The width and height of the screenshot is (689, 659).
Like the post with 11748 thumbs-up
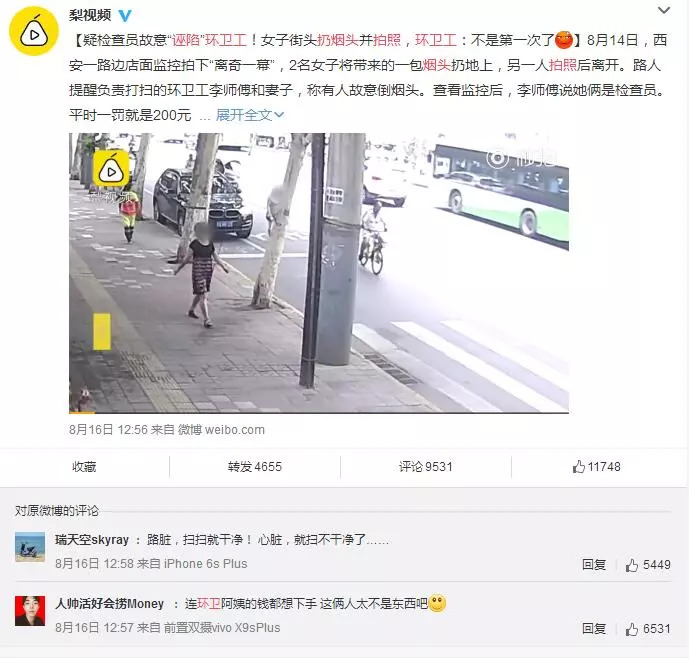596,467
